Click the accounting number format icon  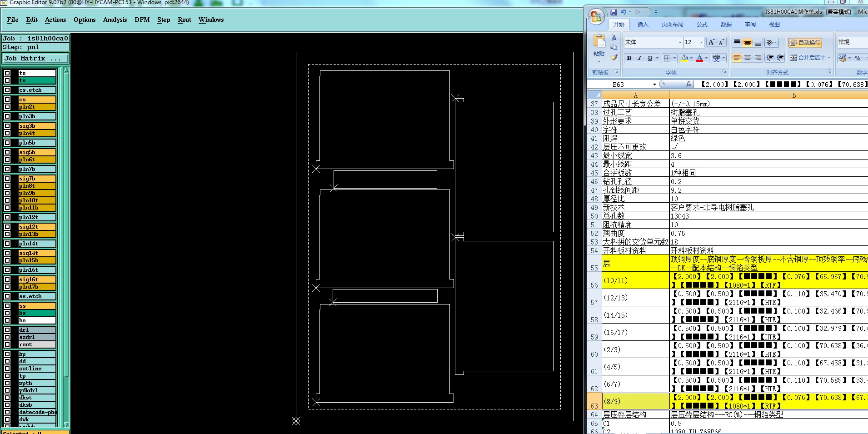pyautogui.click(x=843, y=58)
